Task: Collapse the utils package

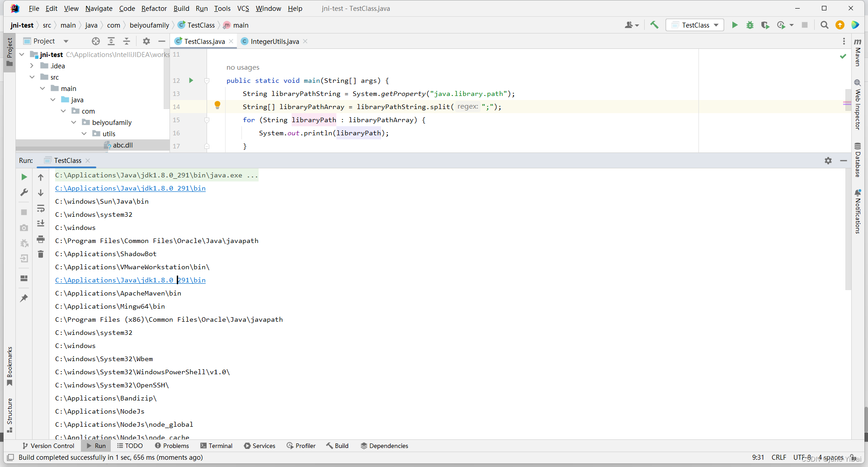Action: 84,133
